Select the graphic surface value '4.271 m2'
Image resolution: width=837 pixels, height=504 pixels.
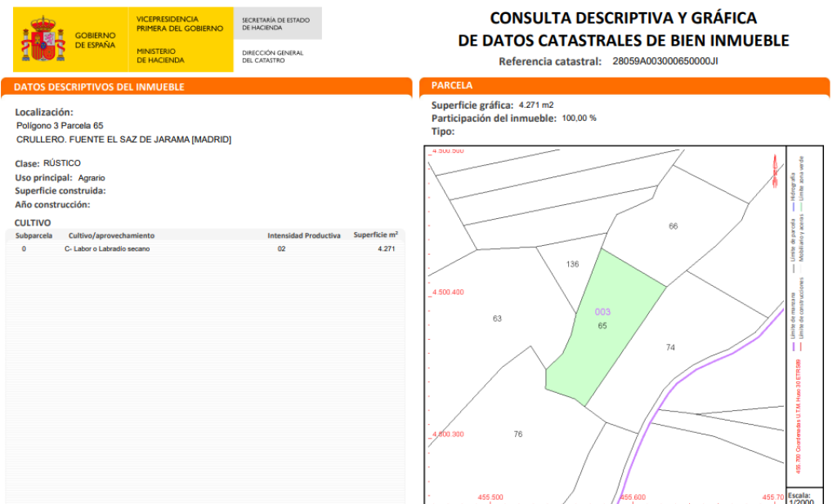536,105
